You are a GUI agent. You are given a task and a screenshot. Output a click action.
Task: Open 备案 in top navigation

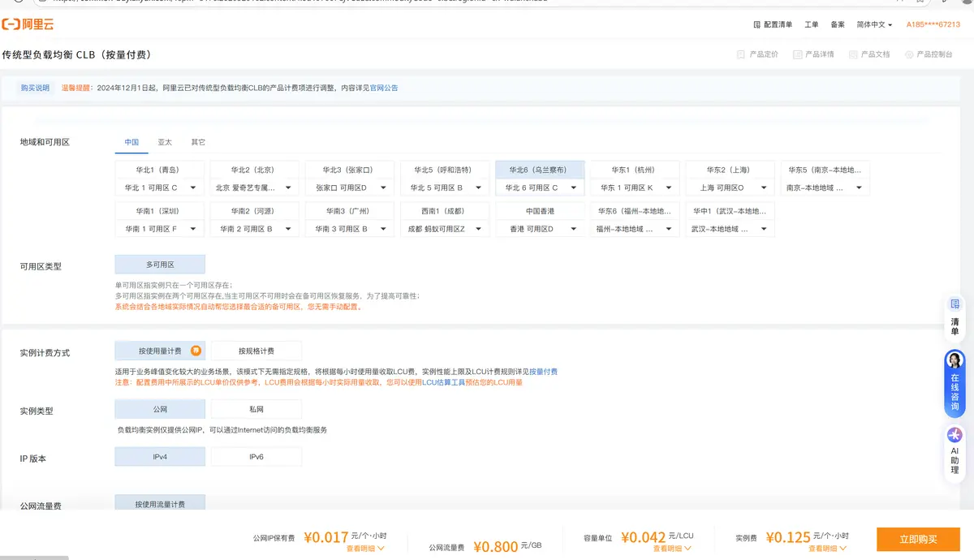(838, 24)
